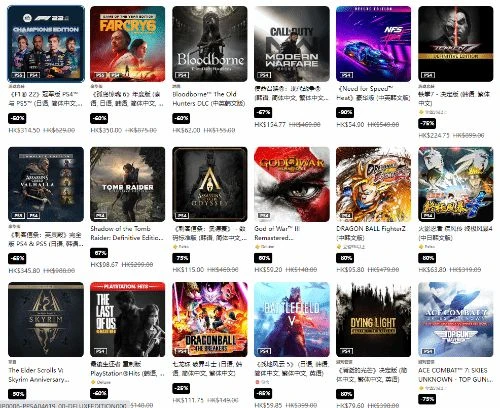
Task: Open 'God of War III Remastered' title link
Action: tap(277, 233)
